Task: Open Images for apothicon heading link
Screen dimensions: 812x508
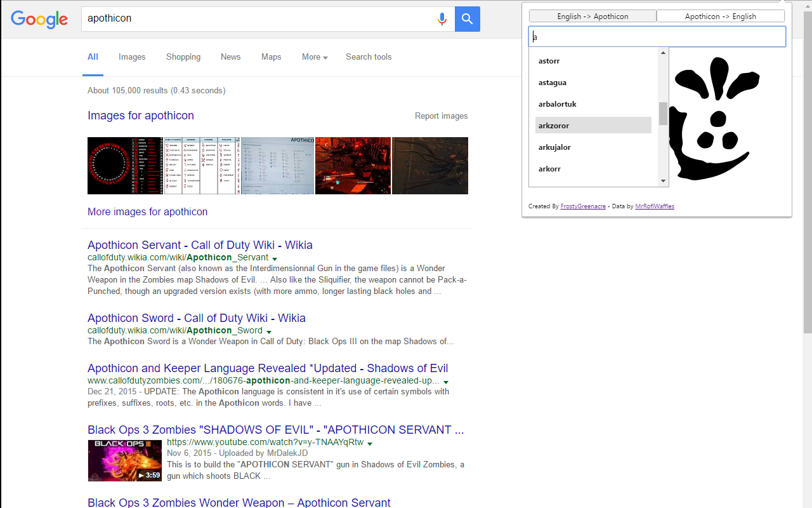Action: [x=141, y=116]
